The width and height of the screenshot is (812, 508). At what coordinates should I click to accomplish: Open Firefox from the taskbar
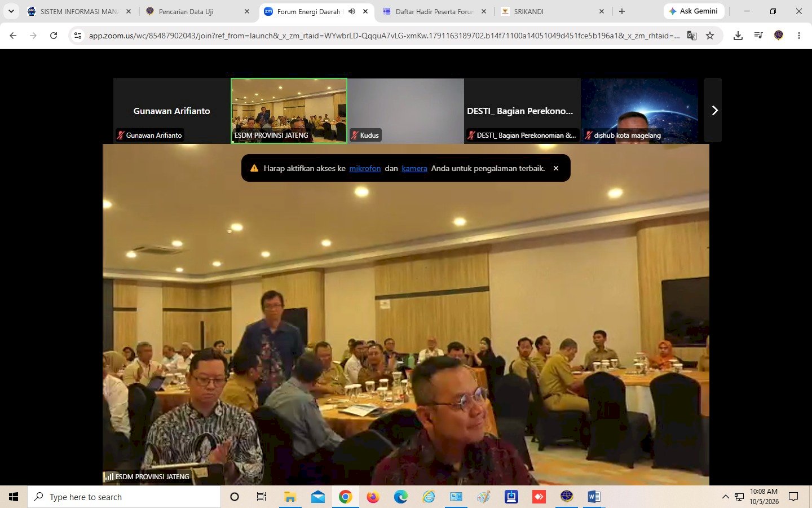click(373, 497)
